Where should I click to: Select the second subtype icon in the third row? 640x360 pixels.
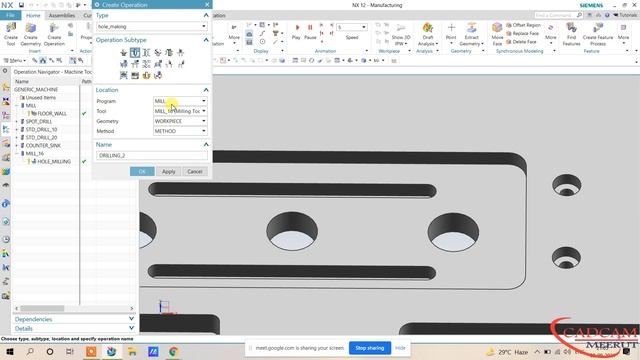point(135,76)
